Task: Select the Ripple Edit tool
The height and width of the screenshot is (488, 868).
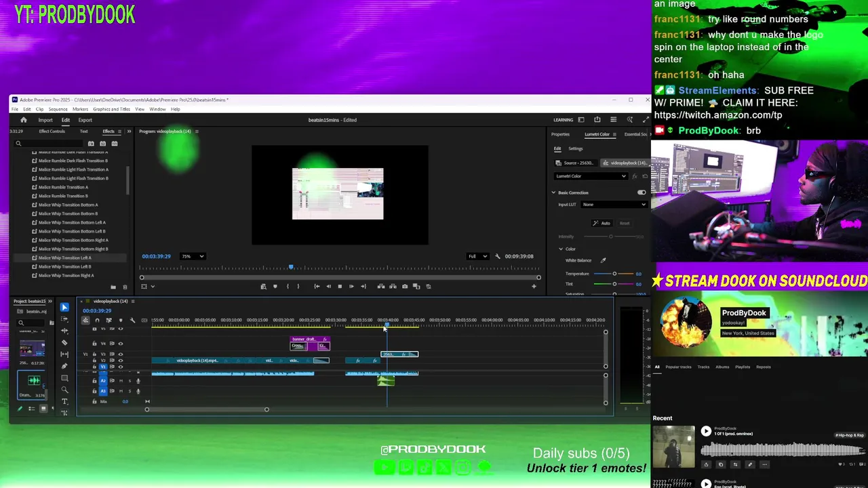Action: 64,331
